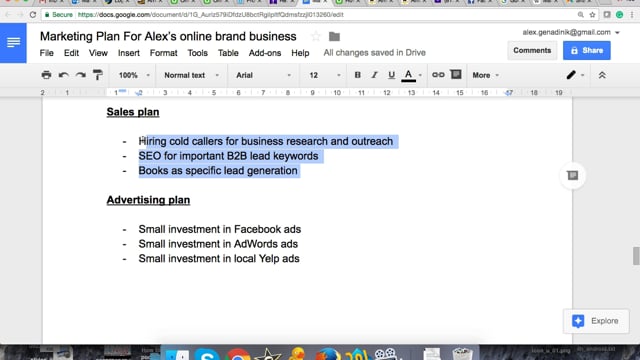This screenshot has width=640, height=360.
Task: Click the Print icon in toolbar
Action: (x=46, y=75)
